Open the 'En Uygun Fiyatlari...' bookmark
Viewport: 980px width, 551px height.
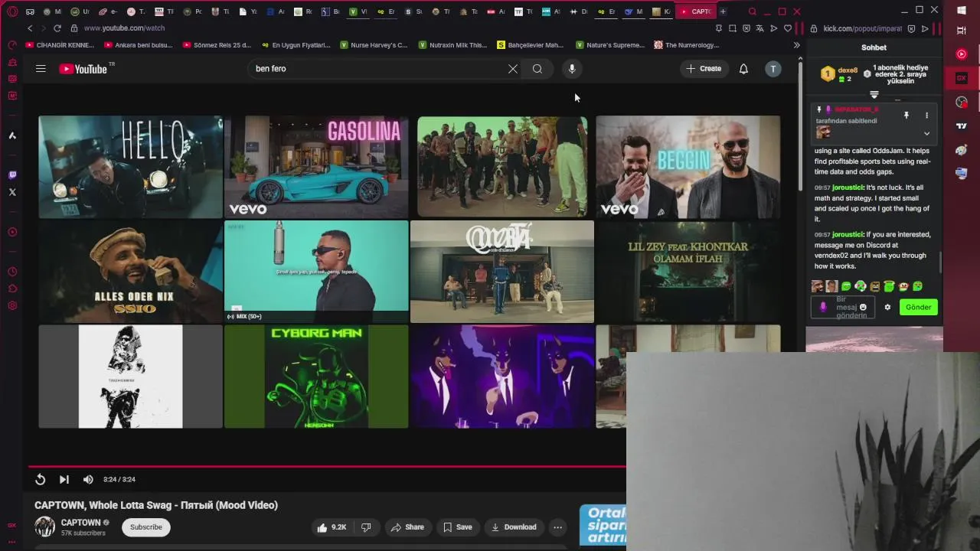296,45
